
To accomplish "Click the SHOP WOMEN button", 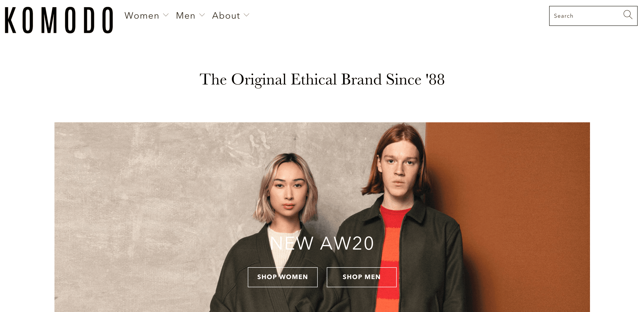I will click(x=283, y=277).
